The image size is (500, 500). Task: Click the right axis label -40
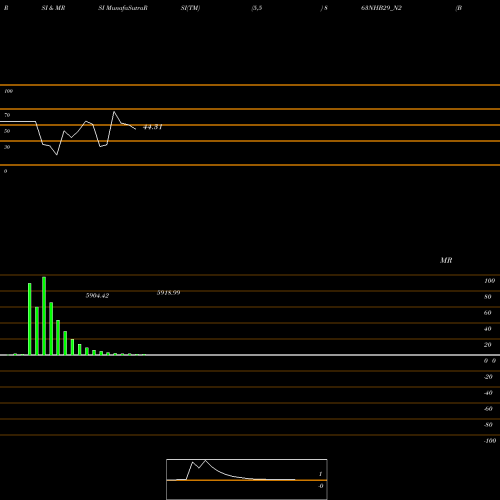click(488, 393)
